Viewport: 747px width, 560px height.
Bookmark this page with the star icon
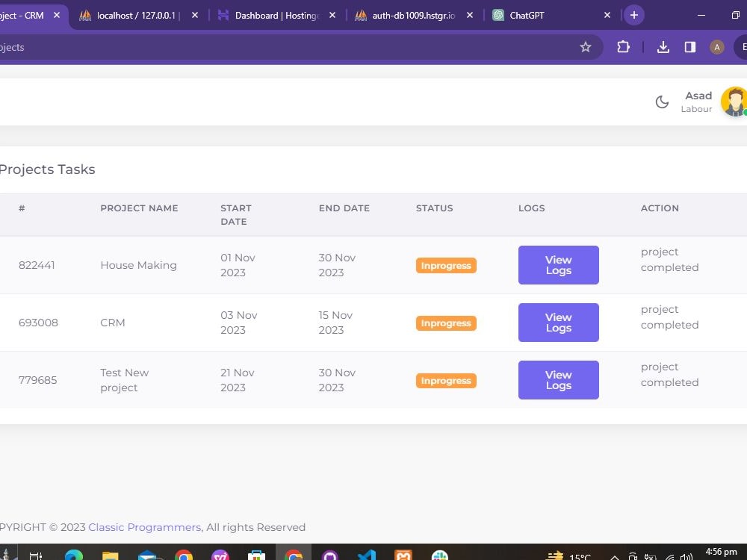coord(586,46)
